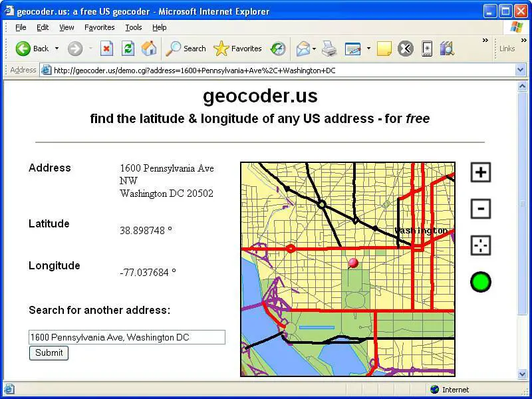Click the map recenter dotted-cross icon
This screenshot has width=532, height=399.
[x=481, y=245]
